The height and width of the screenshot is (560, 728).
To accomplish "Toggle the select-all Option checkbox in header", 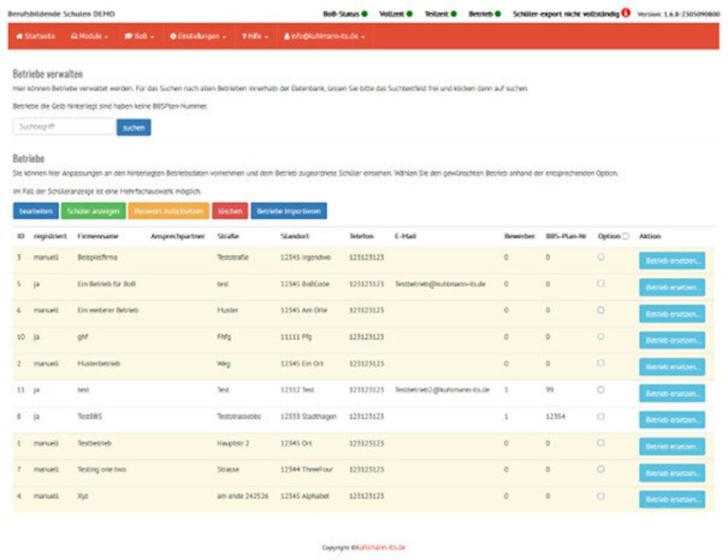I will 625,236.
